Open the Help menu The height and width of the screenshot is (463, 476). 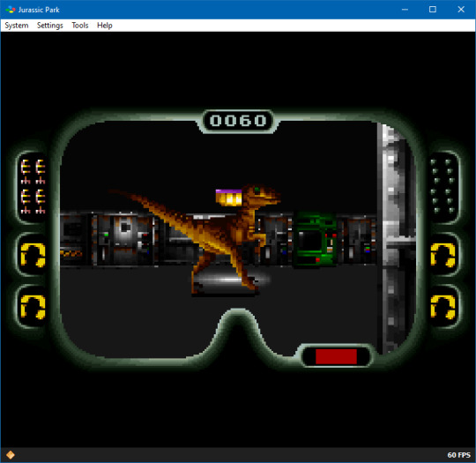tap(104, 26)
